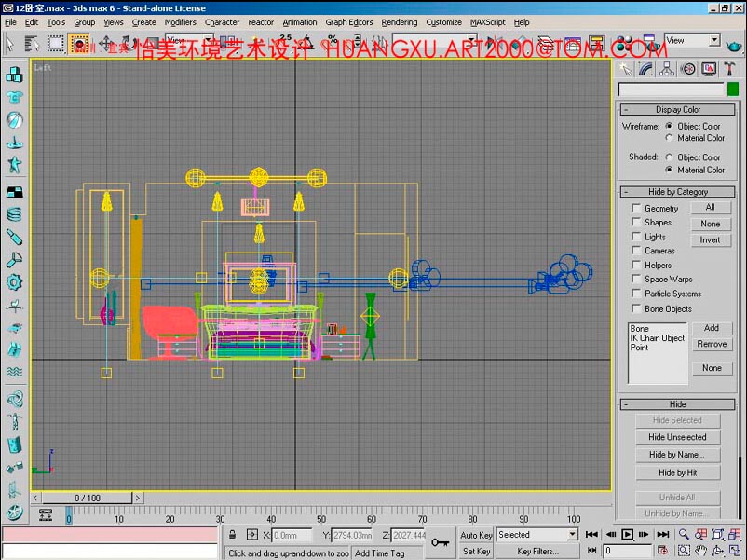Open the Hierarchy command panel tab
The height and width of the screenshot is (560, 747).
click(x=667, y=70)
